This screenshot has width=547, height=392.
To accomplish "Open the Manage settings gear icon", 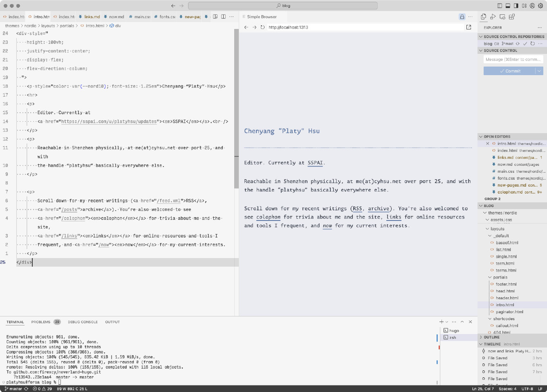I will [540, 6].
